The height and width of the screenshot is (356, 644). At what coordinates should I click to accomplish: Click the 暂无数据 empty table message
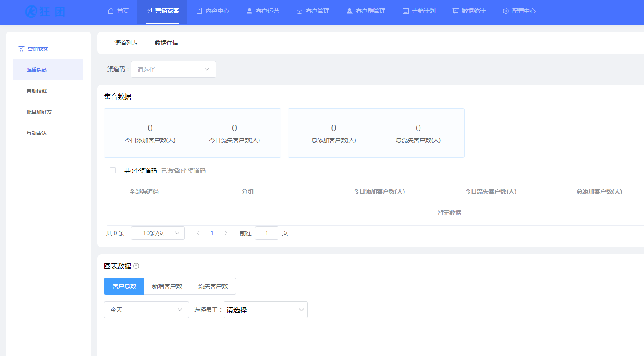click(449, 213)
